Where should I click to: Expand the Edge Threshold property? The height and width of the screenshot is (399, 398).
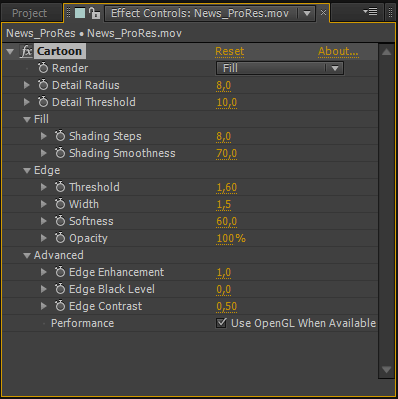pos(44,187)
